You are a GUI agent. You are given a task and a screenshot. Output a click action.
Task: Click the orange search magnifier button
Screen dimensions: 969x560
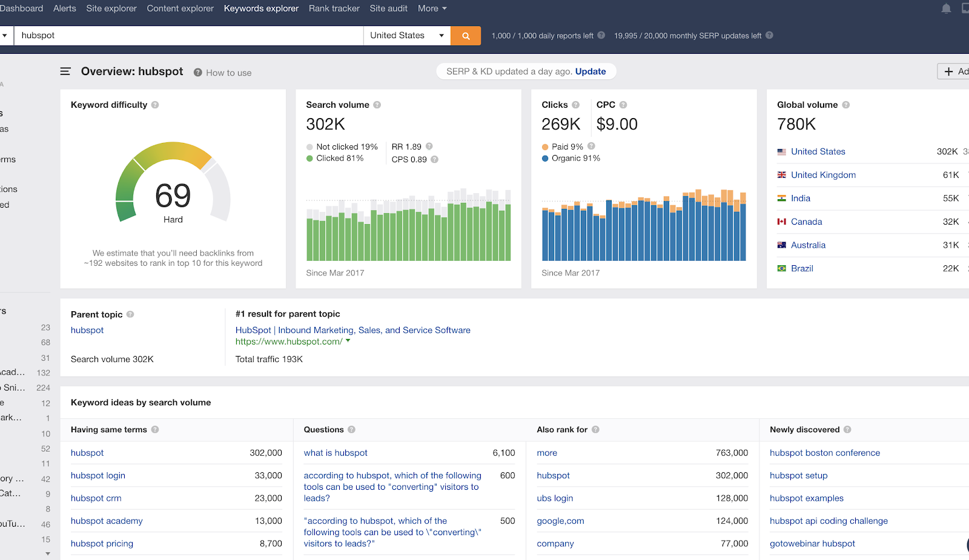coord(466,36)
